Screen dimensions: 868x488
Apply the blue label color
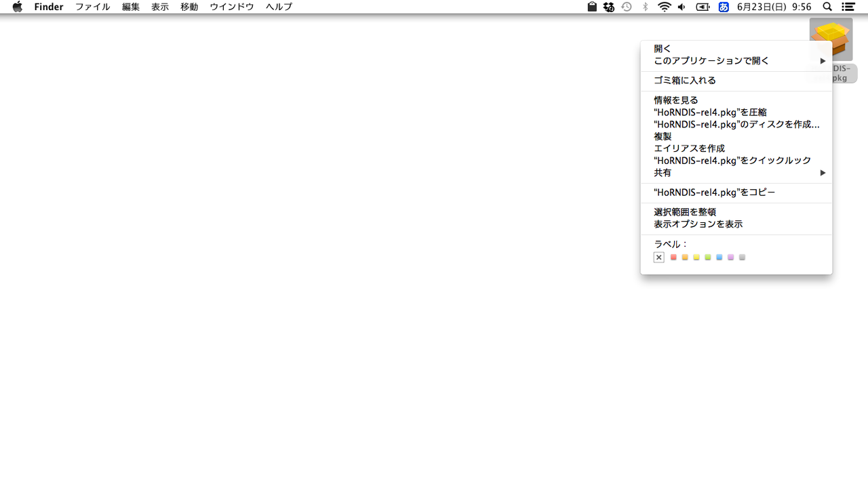pyautogui.click(x=719, y=258)
